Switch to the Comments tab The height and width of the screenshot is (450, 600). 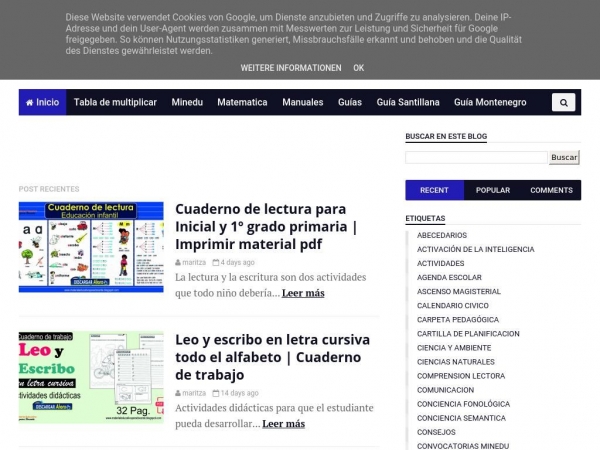551,190
